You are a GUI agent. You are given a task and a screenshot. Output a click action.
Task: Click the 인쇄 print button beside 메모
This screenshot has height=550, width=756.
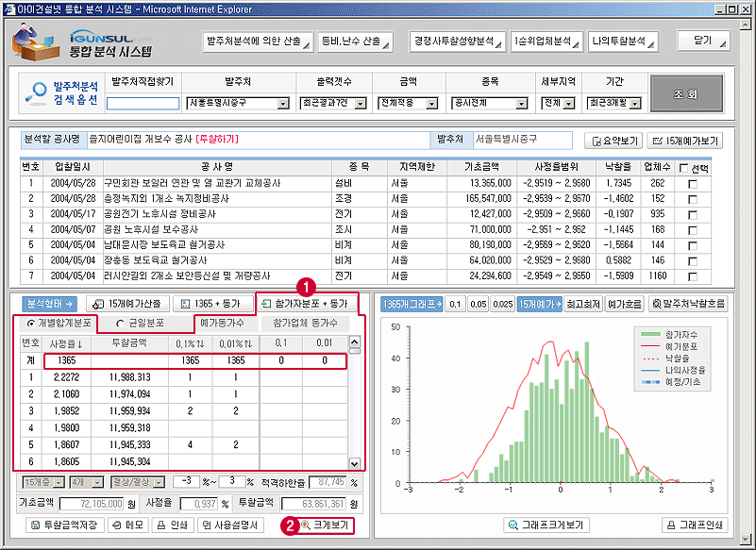(173, 525)
